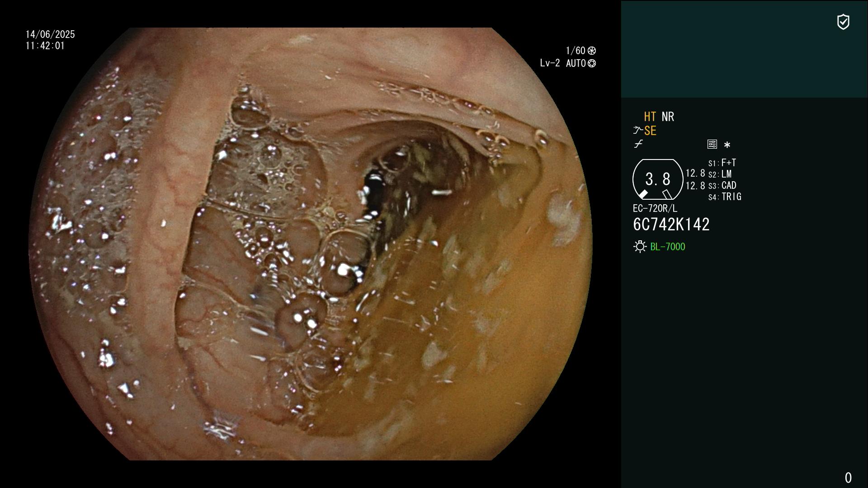The width and height of the screenshot is (868, 488).
Task: Click the shutter speed icon beside 1/60
Action: point(592,51)
